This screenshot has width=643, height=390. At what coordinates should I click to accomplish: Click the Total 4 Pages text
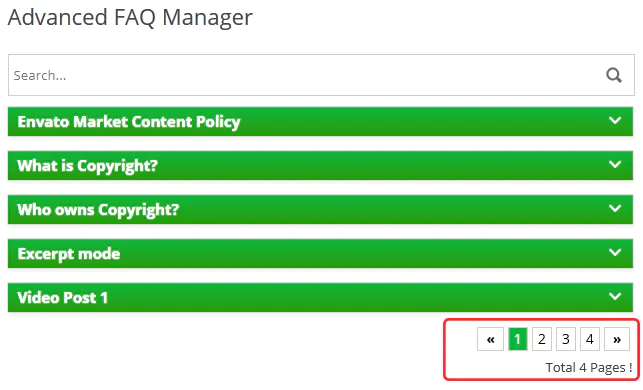click(x=588, y=367)
